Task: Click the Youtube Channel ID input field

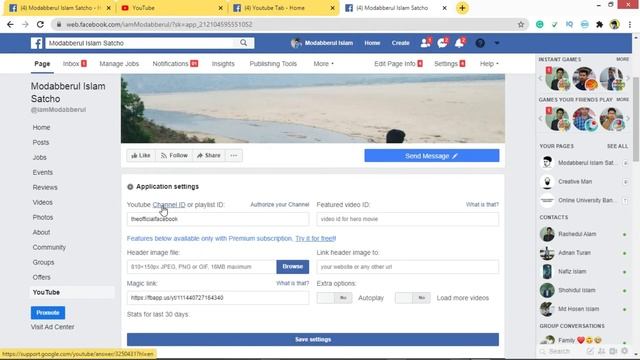Action: click(x=218, y=219)
